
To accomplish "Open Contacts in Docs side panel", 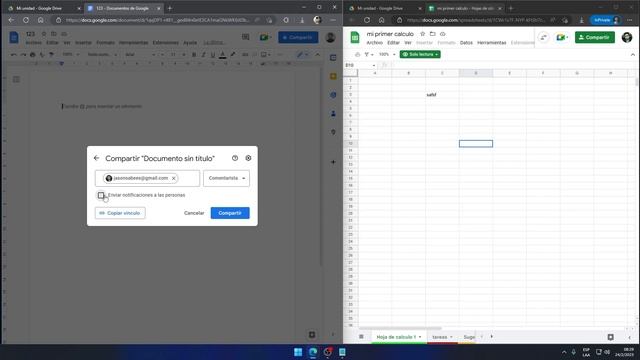I will click(x=333, y=113).
